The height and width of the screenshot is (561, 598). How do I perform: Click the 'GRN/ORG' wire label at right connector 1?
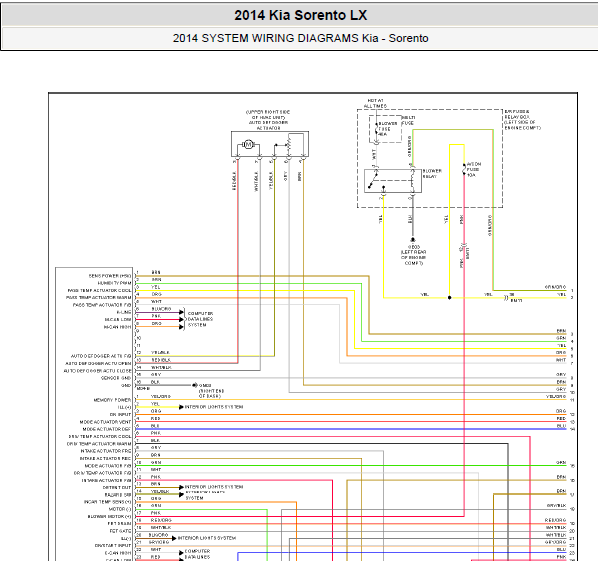[556, 287]
